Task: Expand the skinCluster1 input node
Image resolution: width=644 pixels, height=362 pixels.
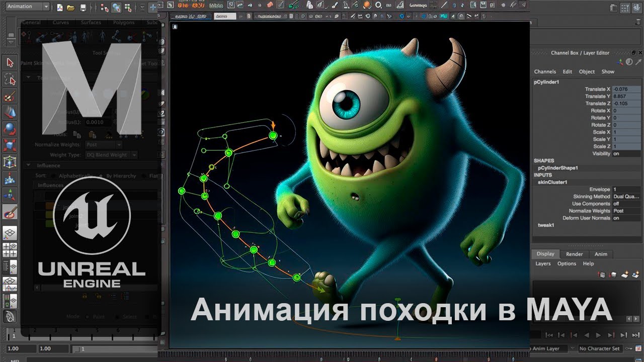Action: click(552, 182)
